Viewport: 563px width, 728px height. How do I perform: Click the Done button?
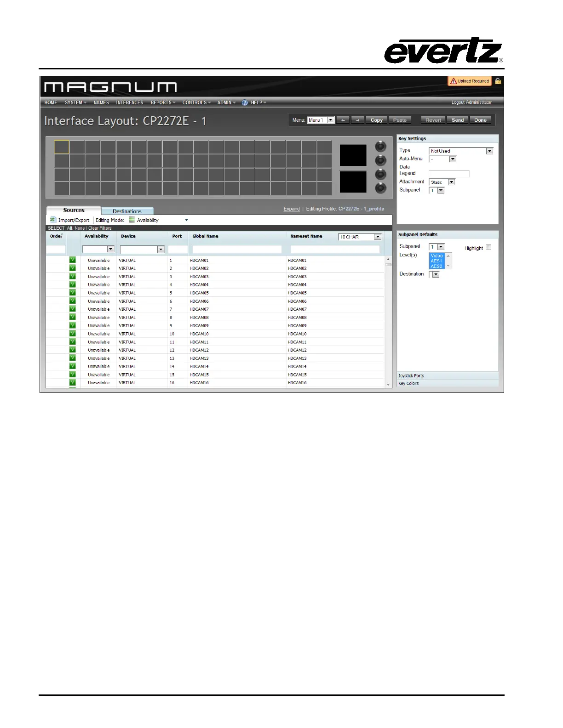(x=480, y=120)
